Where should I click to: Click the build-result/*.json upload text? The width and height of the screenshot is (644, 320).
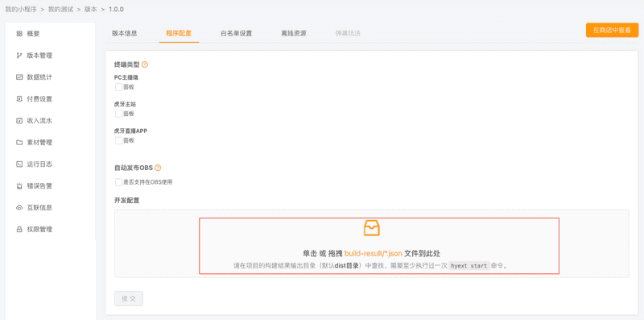coord(374,253)
